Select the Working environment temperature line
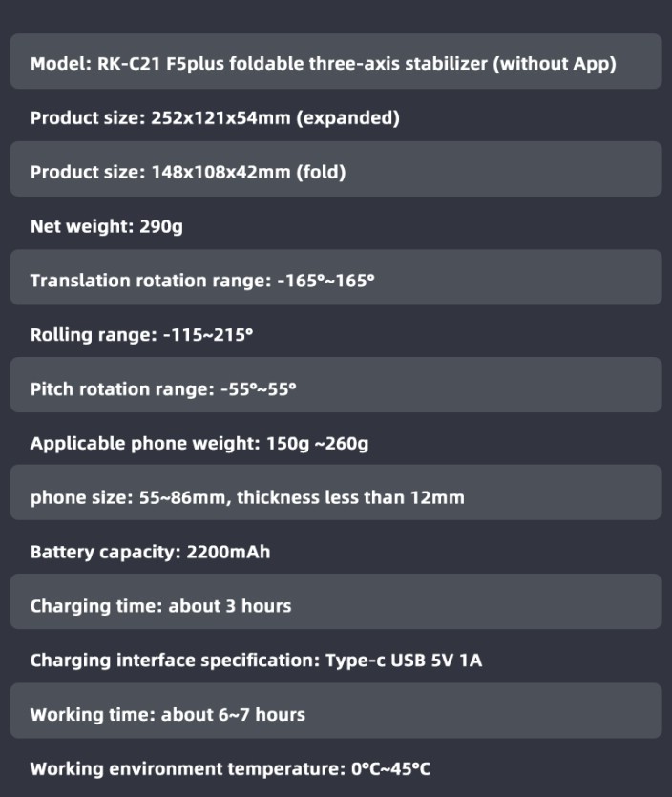Viewport: 672px width, 797px height. tap(230, 768)
